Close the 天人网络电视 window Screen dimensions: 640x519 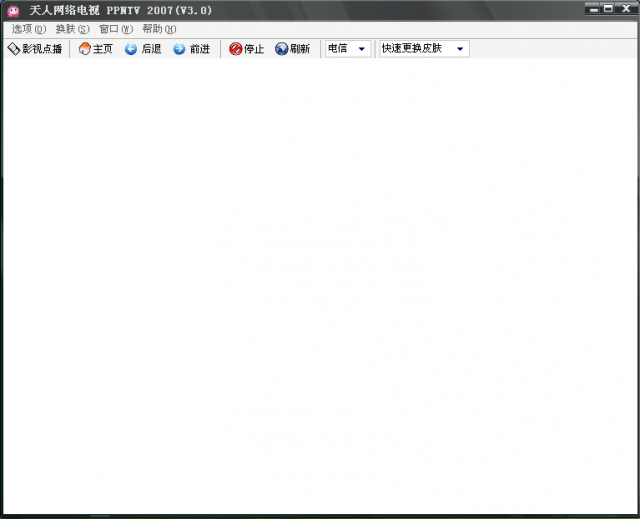[x=625, y=9]
